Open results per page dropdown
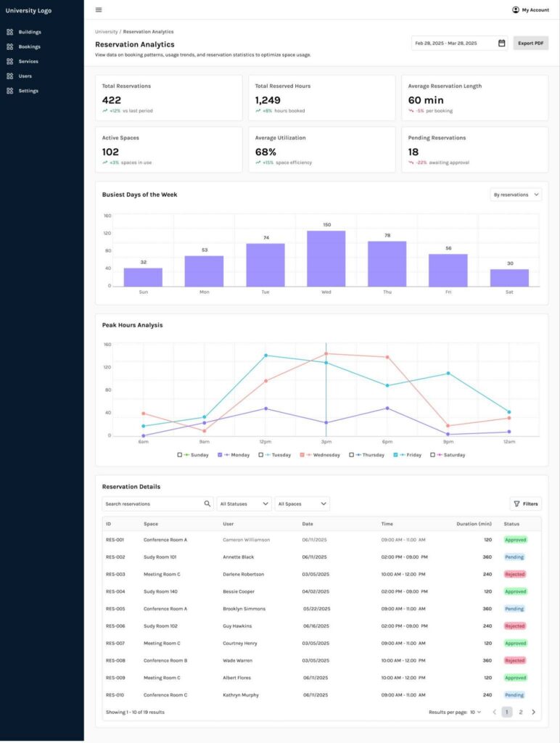The image size is (560, 743). click(x=476, y=712)
